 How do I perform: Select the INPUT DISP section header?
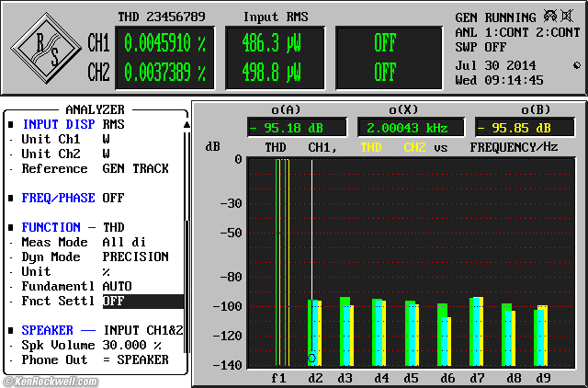point(59,124)
